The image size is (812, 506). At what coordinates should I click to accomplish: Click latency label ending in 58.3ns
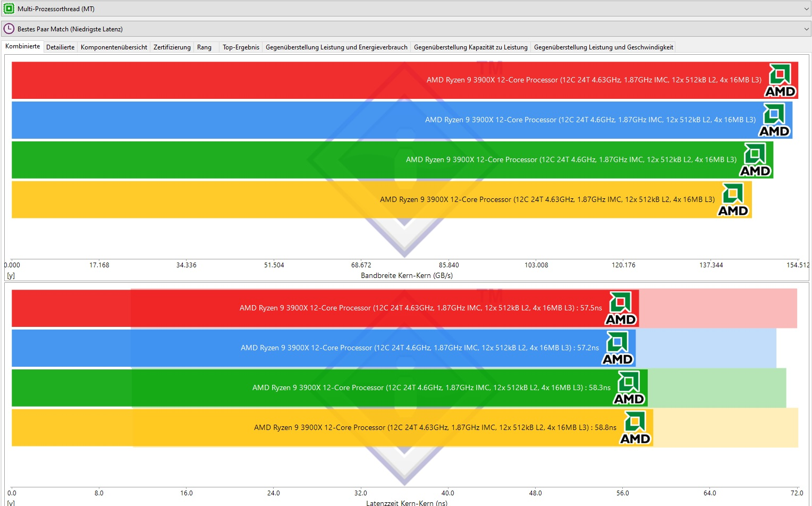[431, 387]
